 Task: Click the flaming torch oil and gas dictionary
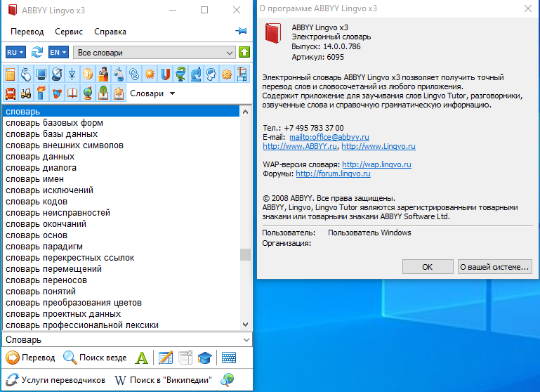pos(41,93)
